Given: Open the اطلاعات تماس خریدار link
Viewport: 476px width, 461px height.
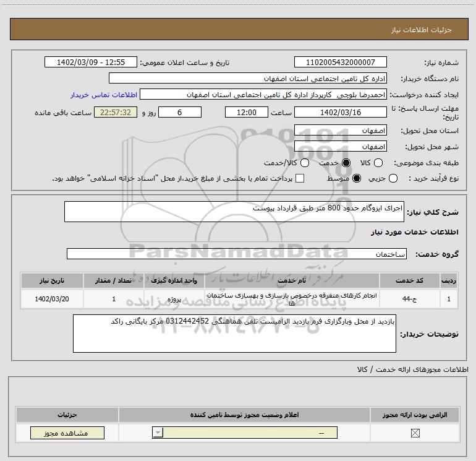Looking at the screenshot, I should [104, 95].
